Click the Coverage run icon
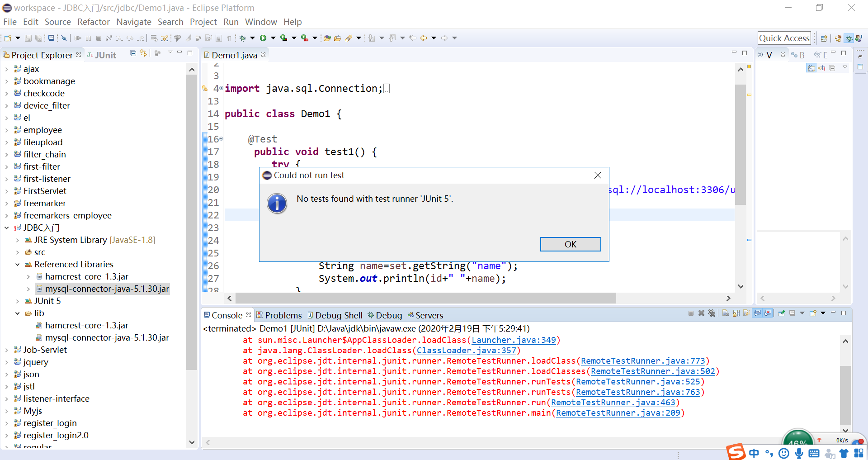This screenshot has width=868, height=460. coord(284,38)
